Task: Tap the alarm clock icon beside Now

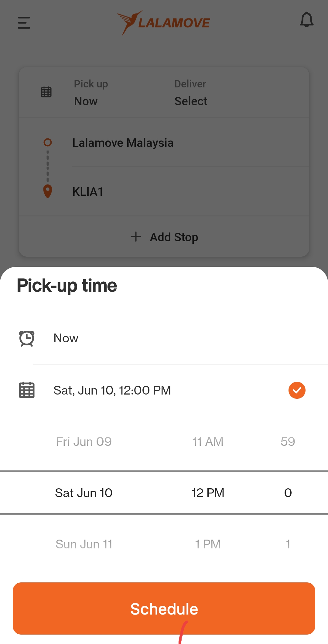Action: coord(27,338)
